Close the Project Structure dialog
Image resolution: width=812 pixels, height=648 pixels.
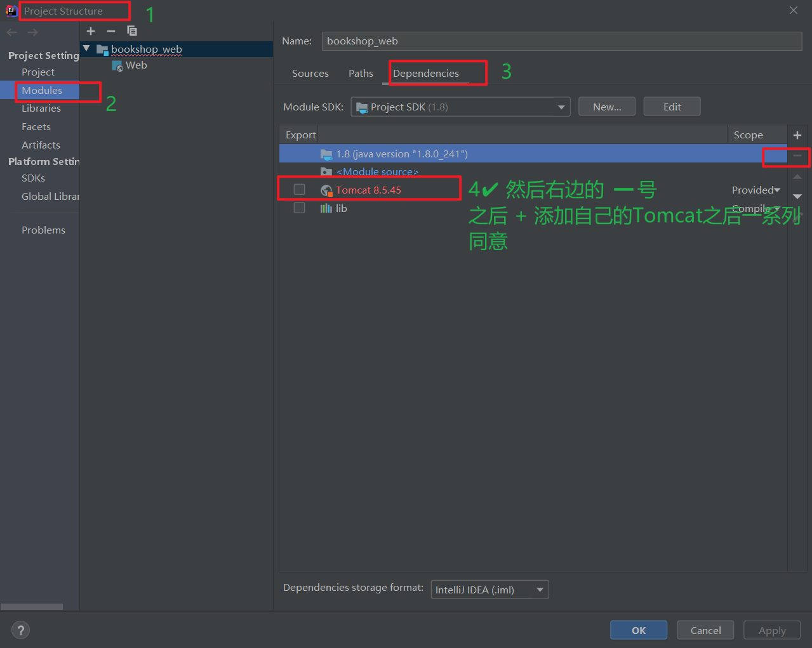click(794, 10)
